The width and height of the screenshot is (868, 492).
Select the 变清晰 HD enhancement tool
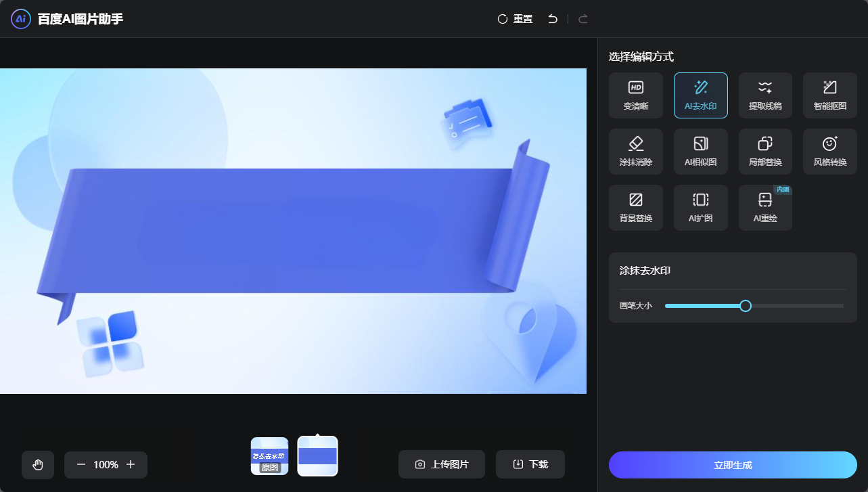(635, 95)
